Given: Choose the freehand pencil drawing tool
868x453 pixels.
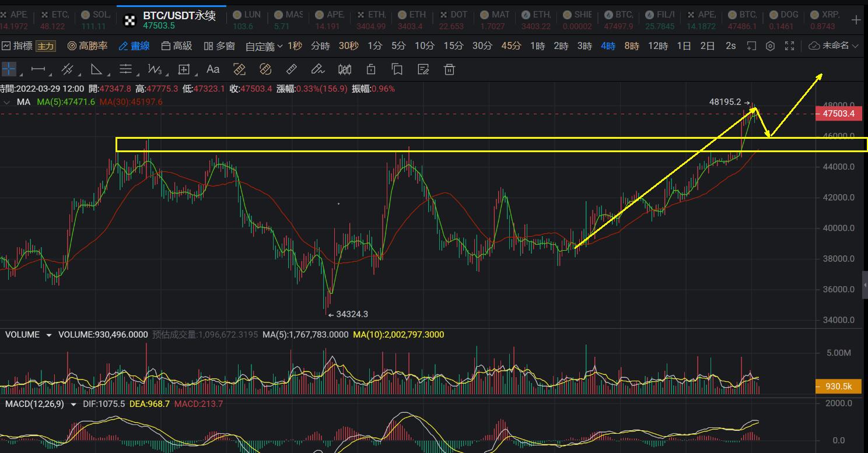Looking at the screenshot, I should coord(318,69).
